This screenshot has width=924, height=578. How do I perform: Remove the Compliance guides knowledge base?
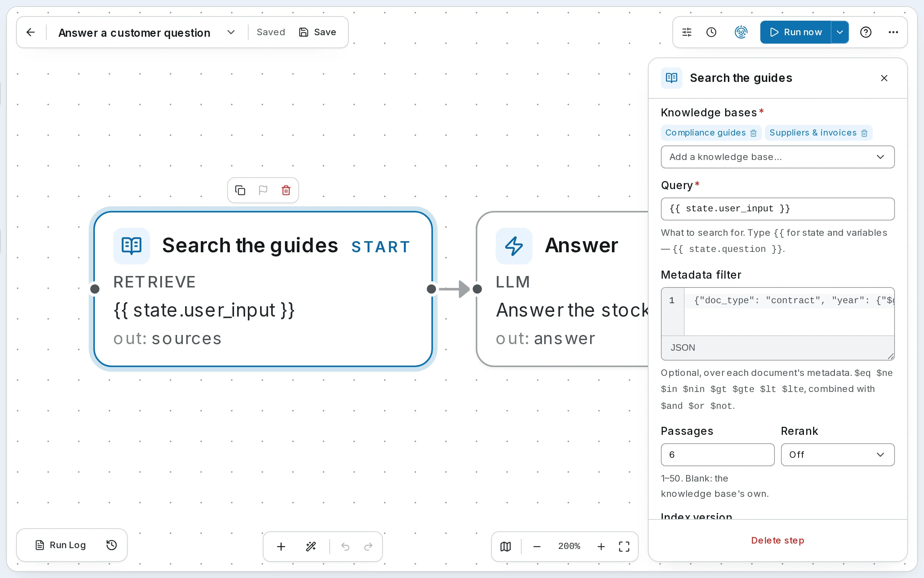[753, 133]
